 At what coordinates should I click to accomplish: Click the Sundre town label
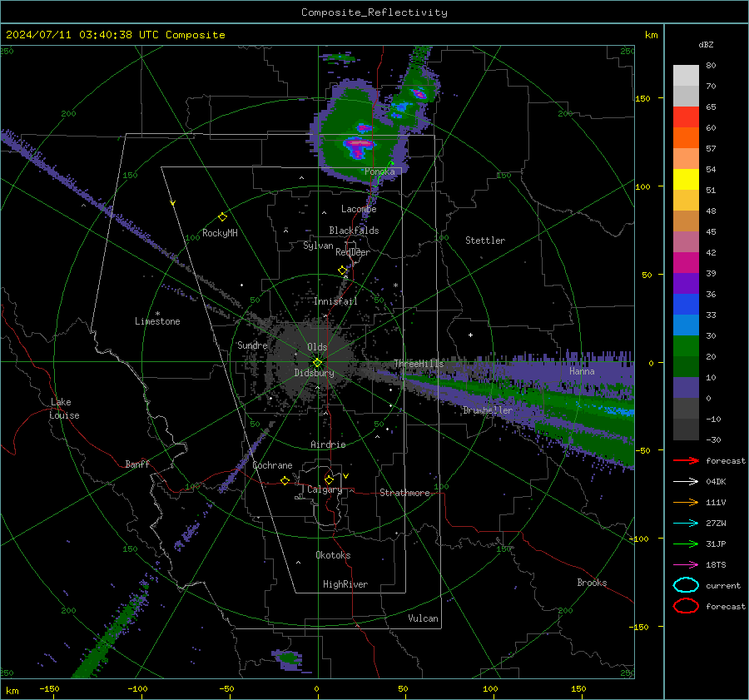(252, 345)
